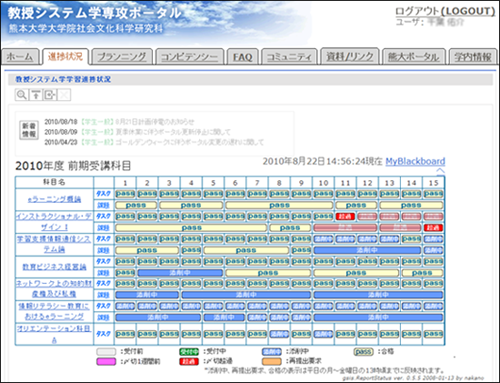Click the eラーニング概論 課題 wide pass bar under columns 6-10
This screenshot has width=500, height=383.
(279, 205)
